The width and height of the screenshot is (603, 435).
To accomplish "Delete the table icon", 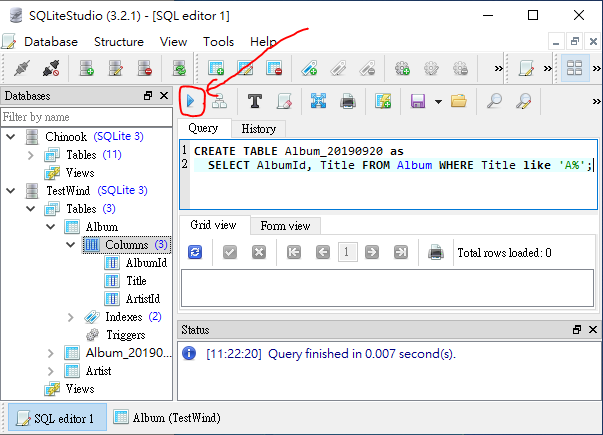I will [x=274, y=69].
